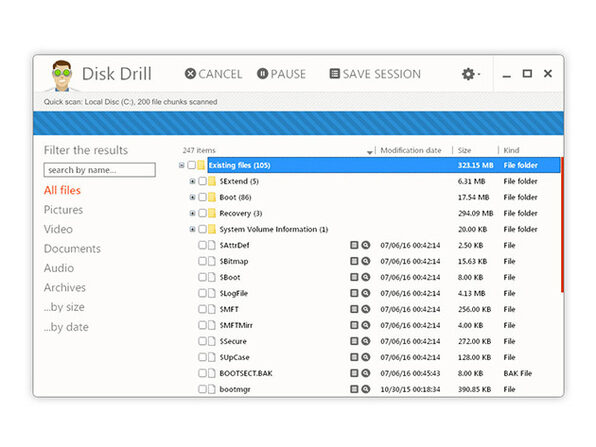Select the bootmgr file row

371,389
